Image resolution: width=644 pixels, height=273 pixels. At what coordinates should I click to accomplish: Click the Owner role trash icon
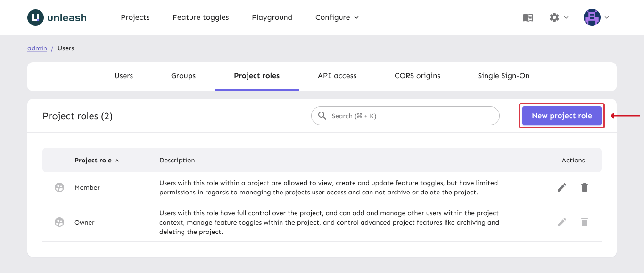pos(585,222)
